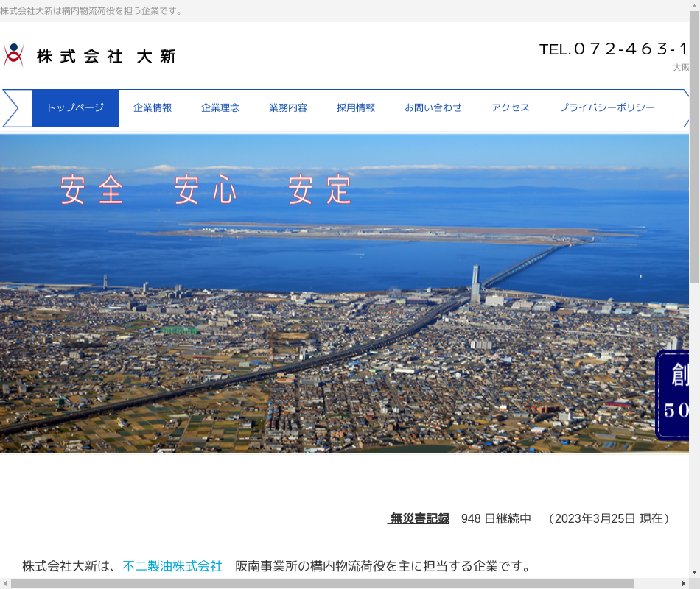Open the 採用情報 recruitment page
Screen dimensions: 700x589
click(x=356, y=108)
